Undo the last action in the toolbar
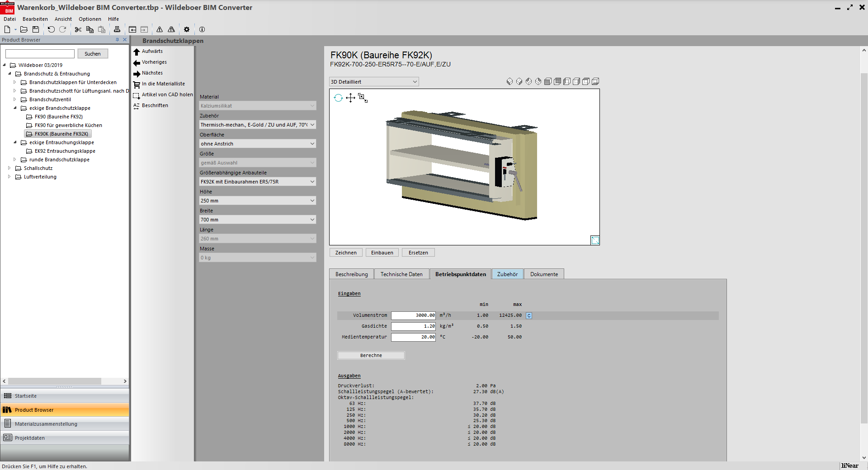This screenshot has height=470, width=868. click(x=51, y=29)
